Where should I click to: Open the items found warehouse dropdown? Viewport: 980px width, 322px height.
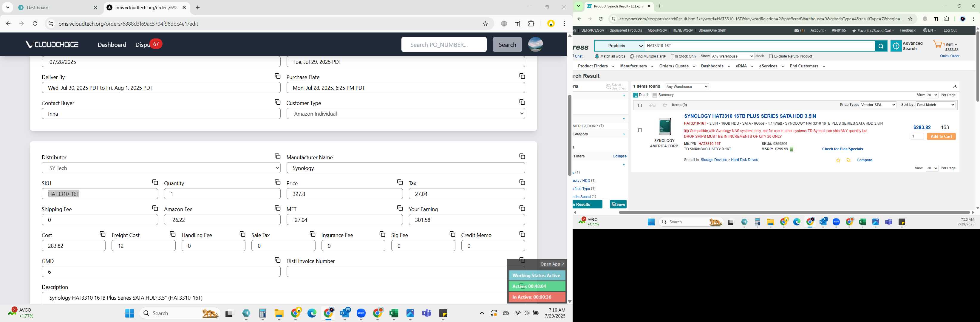point(687,87)
